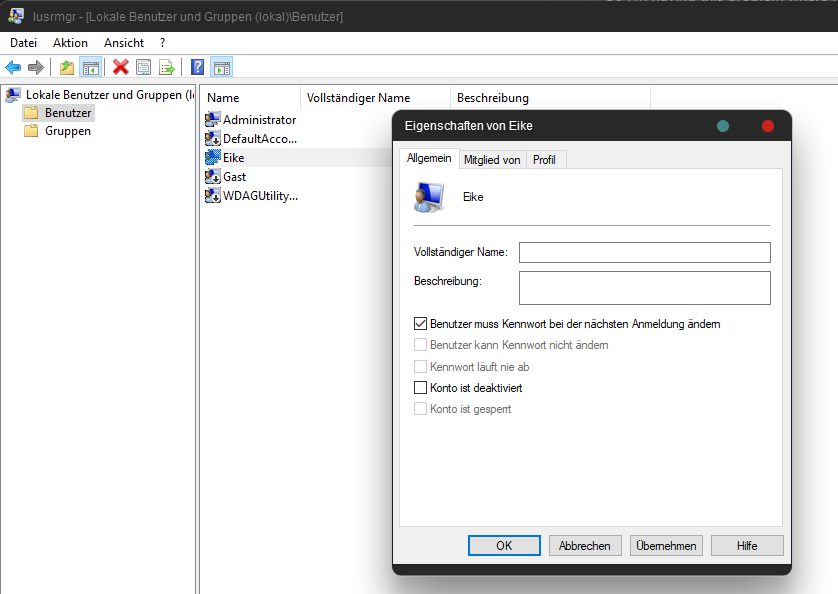This screenshot has width=838, height=594.
Task: Click the Export List toolbar icon
Action: pyautogui.click(x=167, y=67)
